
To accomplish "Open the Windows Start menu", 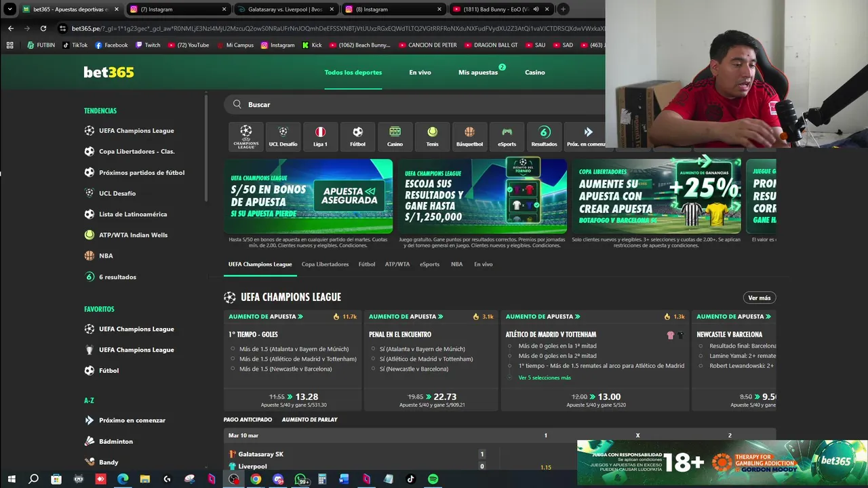I will (x=12, y=479).
